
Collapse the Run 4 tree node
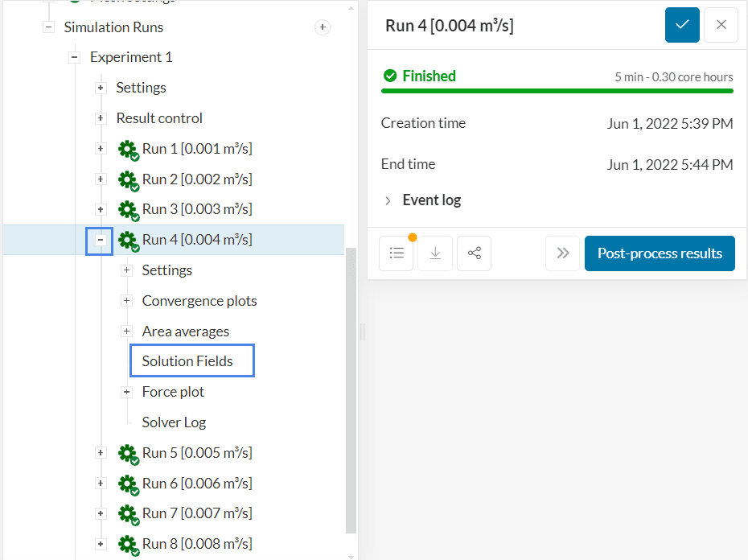tap(100, 240)
